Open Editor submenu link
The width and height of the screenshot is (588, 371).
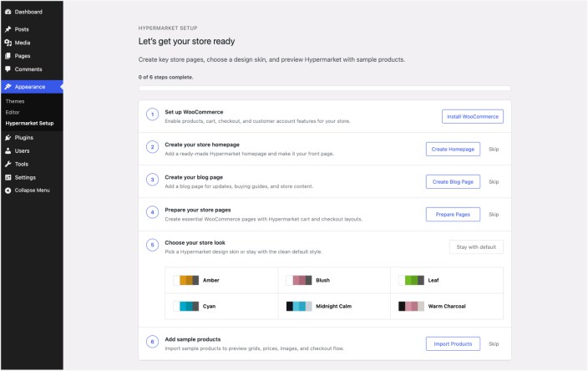(x=13, y=112)
